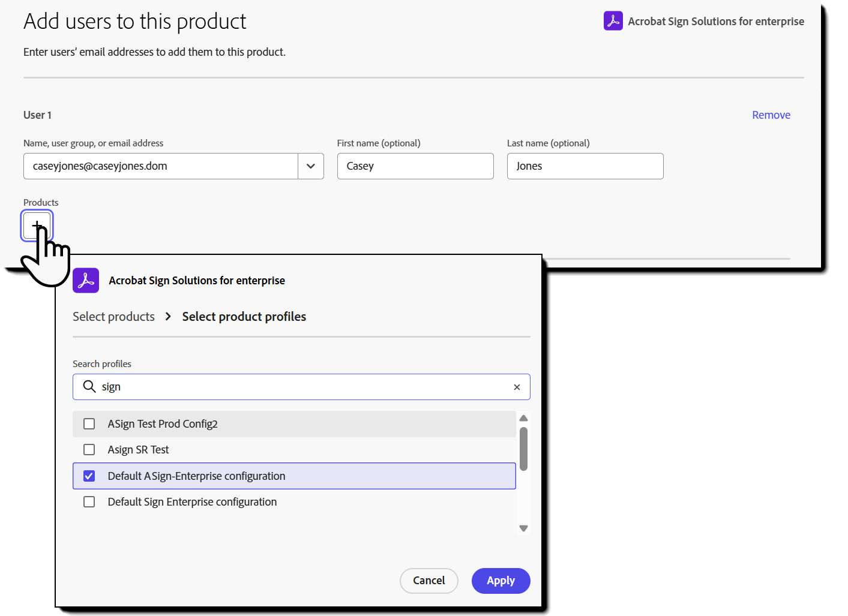Click the scrollbar down arrow in the profile list
The image size is (848, 616).
tap(523, 528)
